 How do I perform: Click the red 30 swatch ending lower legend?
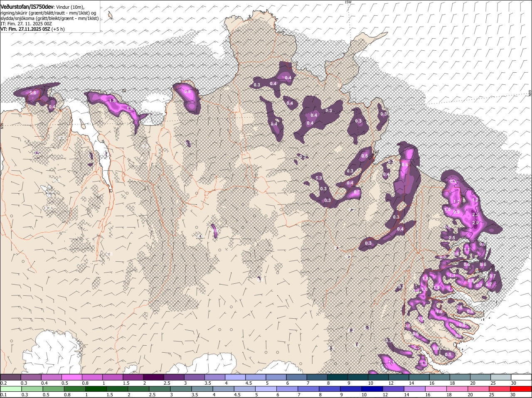point(521,389)
